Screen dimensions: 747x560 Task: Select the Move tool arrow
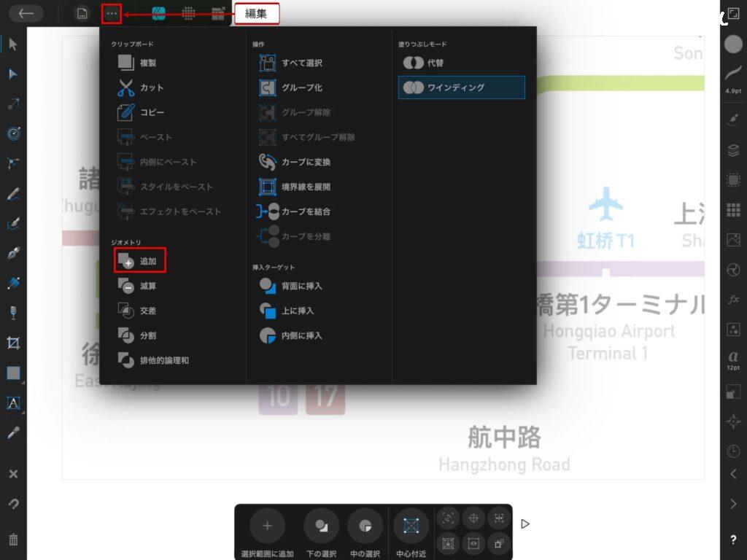click(13, 44)
